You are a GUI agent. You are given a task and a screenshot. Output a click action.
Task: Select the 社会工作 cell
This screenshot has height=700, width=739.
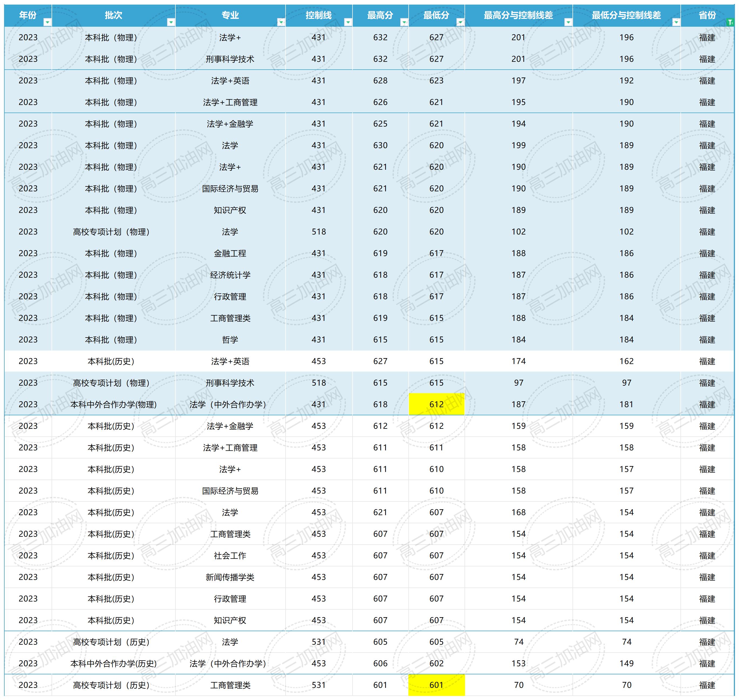(x=230, y=556)
